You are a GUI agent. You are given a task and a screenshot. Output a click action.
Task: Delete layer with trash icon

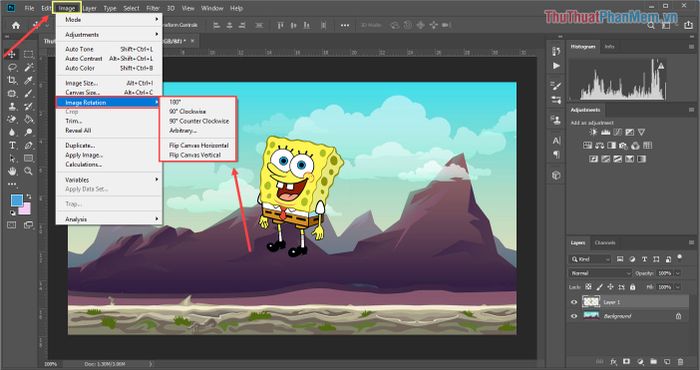pyautogui.click(x=680, y=362)
